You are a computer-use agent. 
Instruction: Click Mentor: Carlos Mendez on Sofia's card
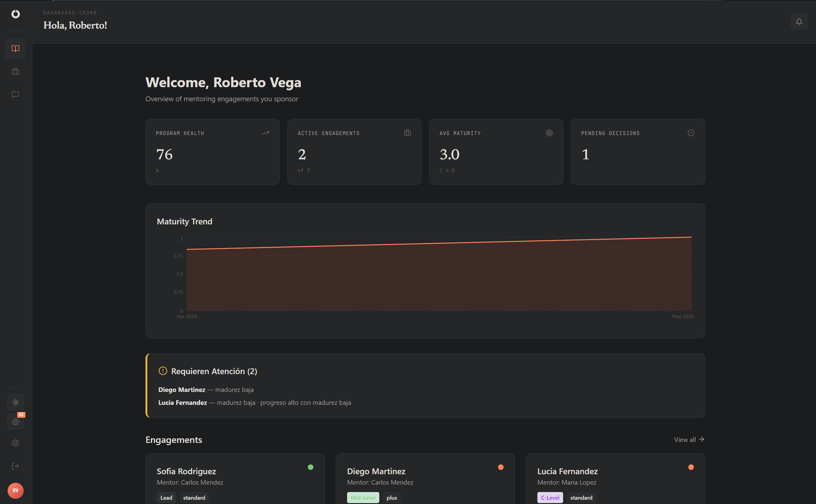[x=190, y=482]
